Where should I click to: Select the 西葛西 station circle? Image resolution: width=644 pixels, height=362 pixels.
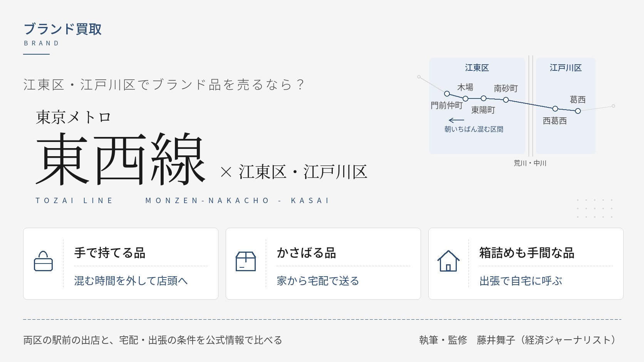click(x=555, y=108)
